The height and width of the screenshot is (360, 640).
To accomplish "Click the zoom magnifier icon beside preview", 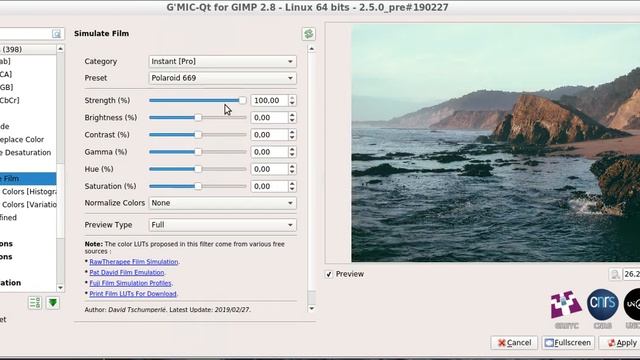I will click(x=615, y=274).
